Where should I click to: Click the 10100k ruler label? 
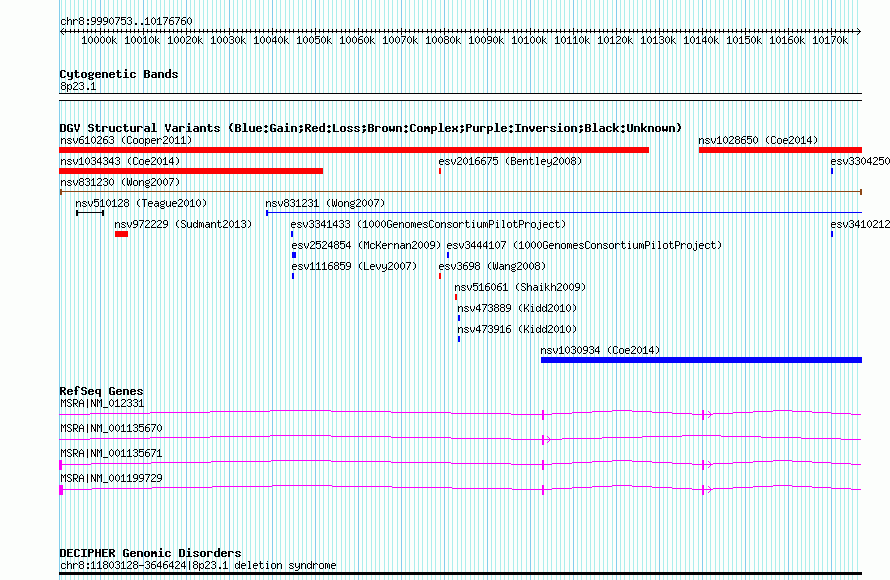point(529,40)
